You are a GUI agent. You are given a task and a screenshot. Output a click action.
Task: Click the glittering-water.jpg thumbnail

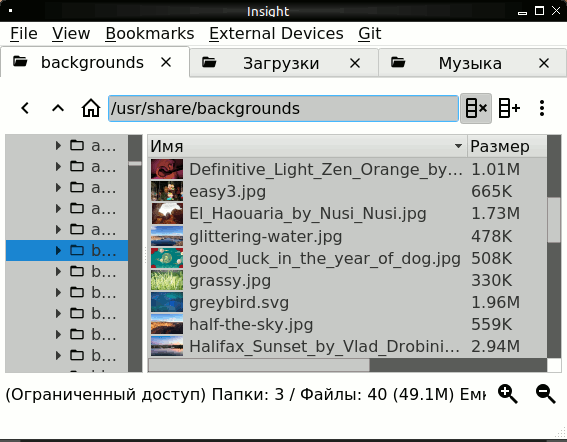(167, 236)
